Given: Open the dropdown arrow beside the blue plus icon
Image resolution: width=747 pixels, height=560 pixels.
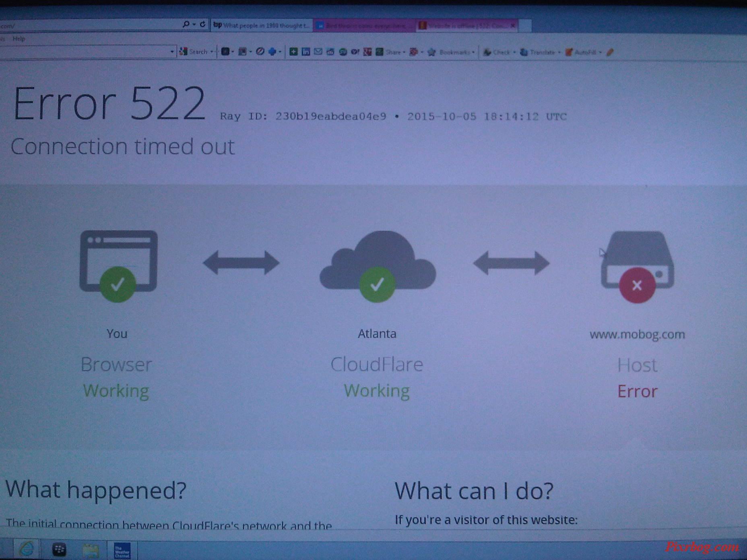Looking at the screenshot, I should (x=280, y=51).
